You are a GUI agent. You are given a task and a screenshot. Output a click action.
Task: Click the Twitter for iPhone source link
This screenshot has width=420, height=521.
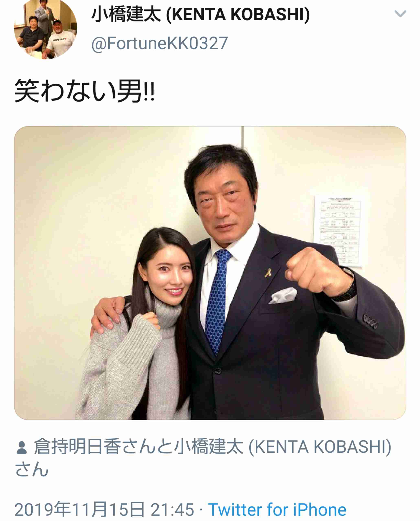[x=277, y=510]
